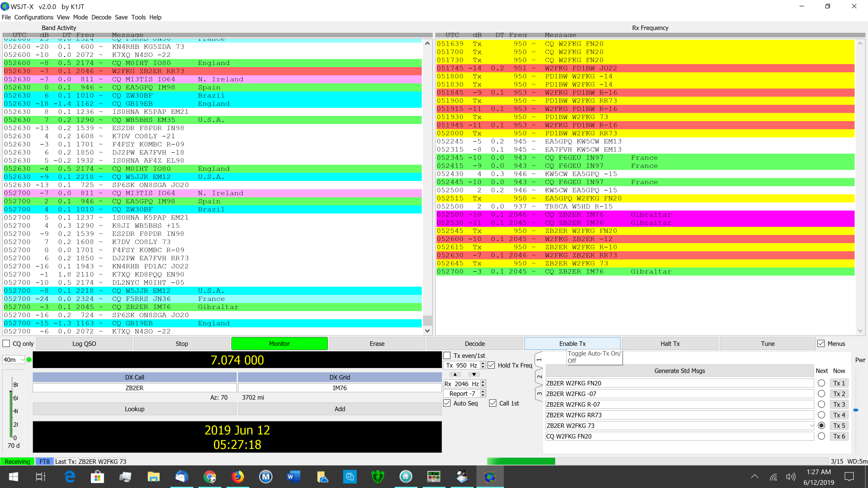Uncheck Hold Tx Freq

pyautogui.click(x=492, y=365)
